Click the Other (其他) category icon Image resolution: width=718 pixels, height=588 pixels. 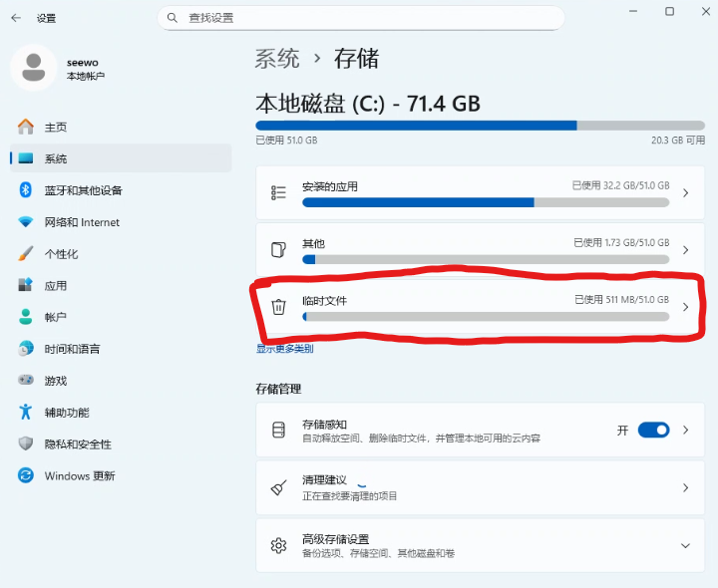point(278,250)
